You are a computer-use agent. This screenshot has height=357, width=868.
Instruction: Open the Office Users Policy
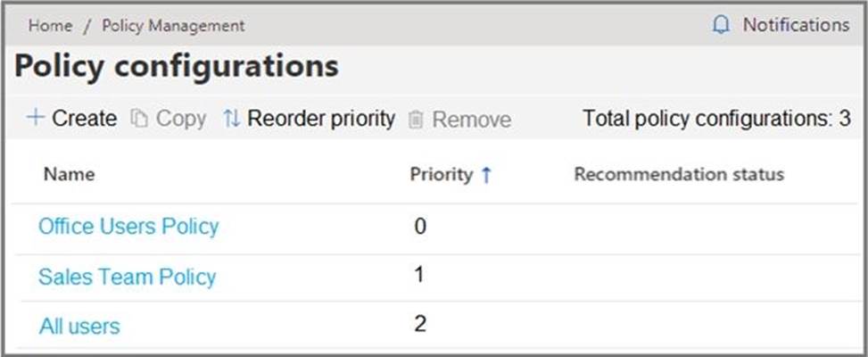[128, 227]
